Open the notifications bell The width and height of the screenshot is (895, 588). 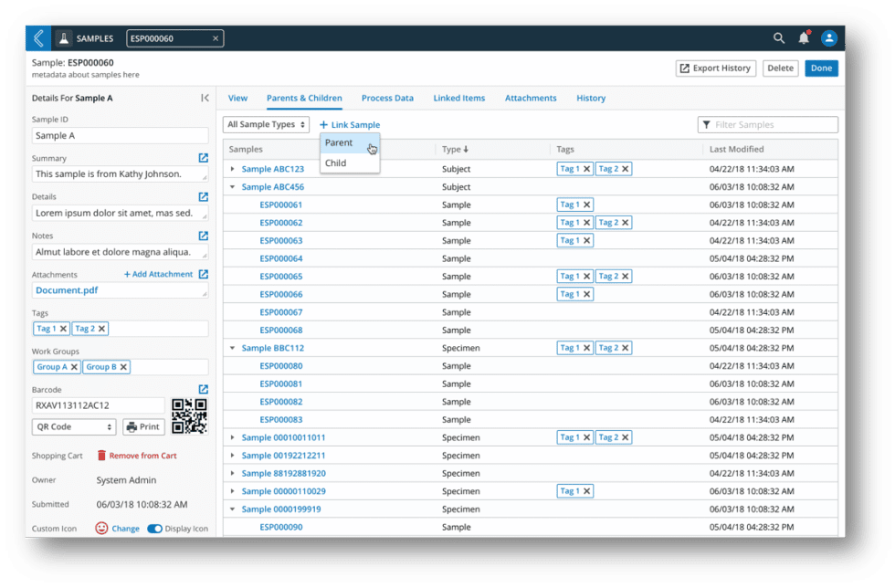tap(803, 37)
